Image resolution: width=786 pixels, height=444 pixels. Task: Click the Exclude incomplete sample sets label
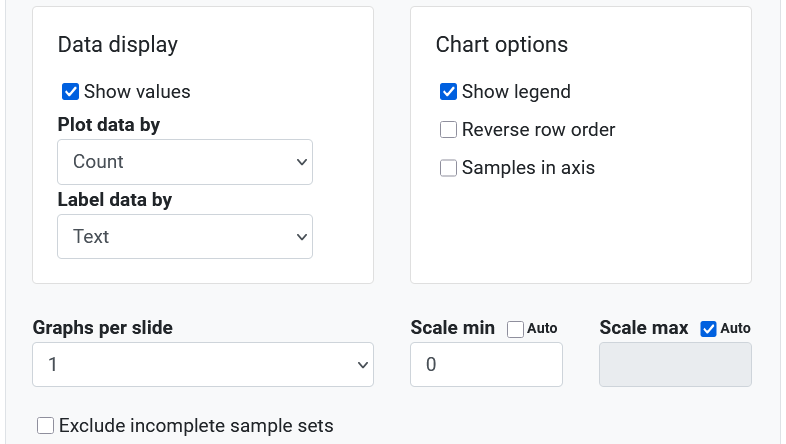(x=196, y=426)
